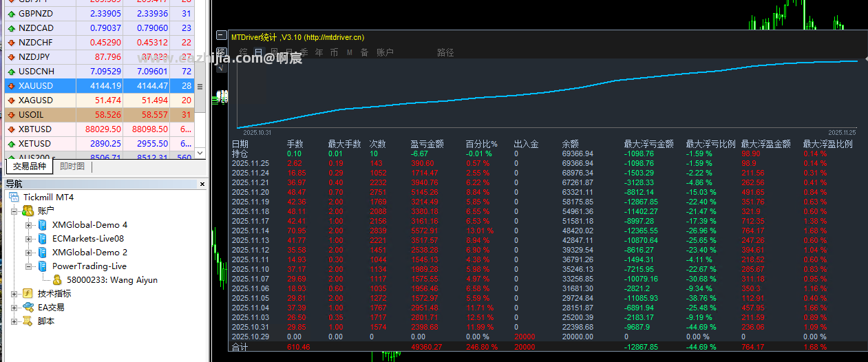Click the PowerTrading-Live server icon
Viewport: 868px width, 362px height.
point(43,266)
